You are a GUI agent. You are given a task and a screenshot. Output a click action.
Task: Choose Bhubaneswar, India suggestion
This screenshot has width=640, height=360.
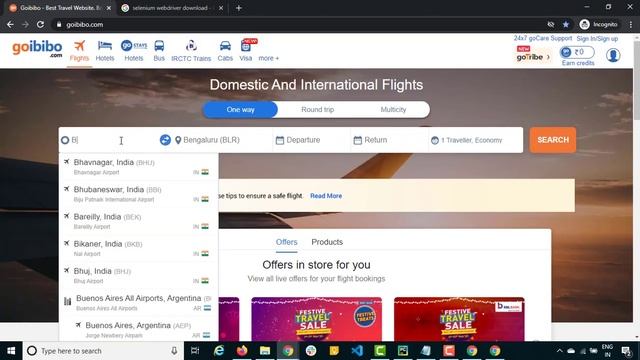coord(138,194)
